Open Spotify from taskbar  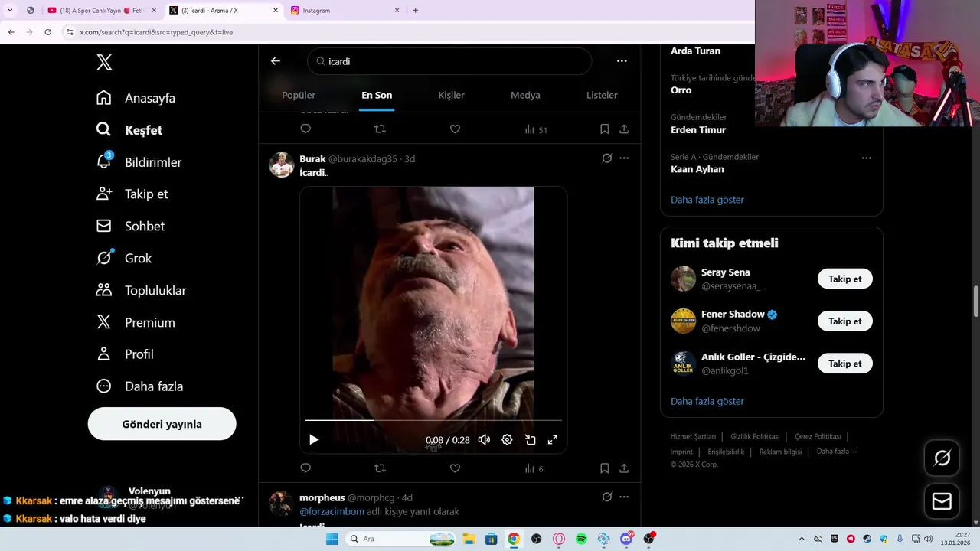click(x=581, y=539)
